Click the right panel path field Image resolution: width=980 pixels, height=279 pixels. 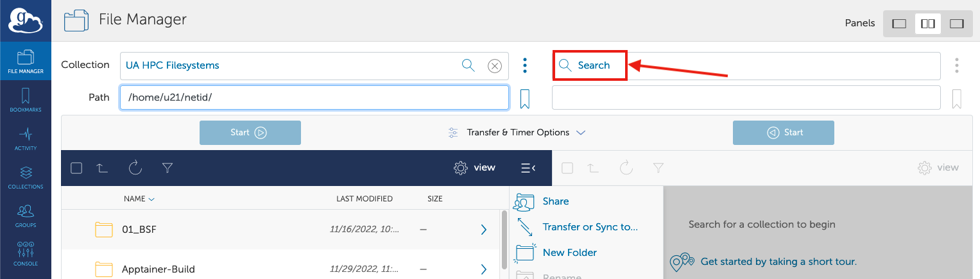tap(746, 98)
